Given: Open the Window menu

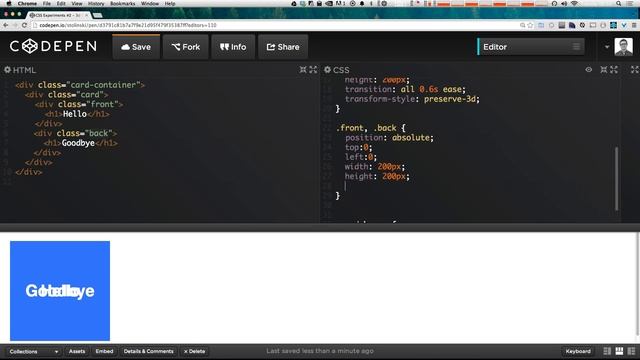Looking at the screenshot, I should pyautogui.click(x=150, y=4).
